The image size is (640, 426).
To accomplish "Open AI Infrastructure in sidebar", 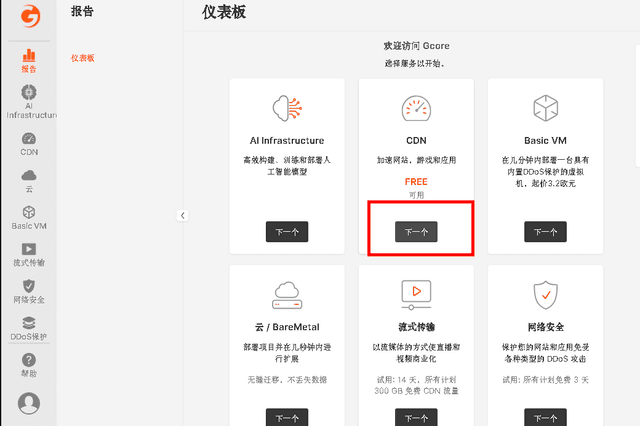I will pos(29,102).
